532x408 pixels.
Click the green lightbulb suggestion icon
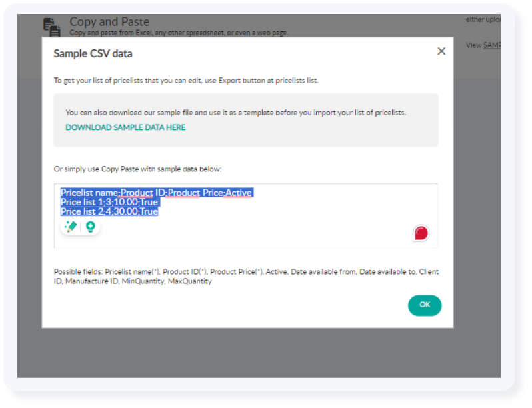click(x=90, y=227)
